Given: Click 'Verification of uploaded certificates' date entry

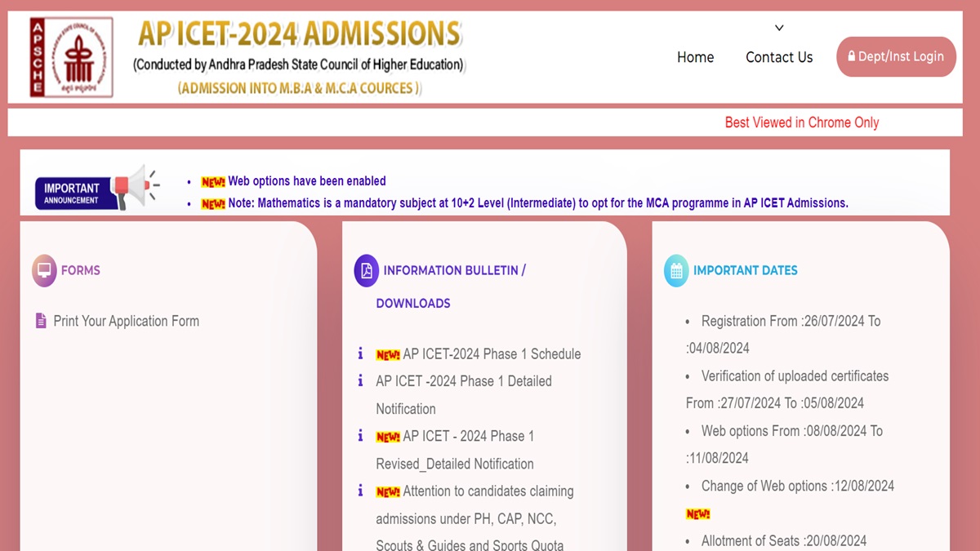Looking at the screenshot, I should click(x=787, y=389).
